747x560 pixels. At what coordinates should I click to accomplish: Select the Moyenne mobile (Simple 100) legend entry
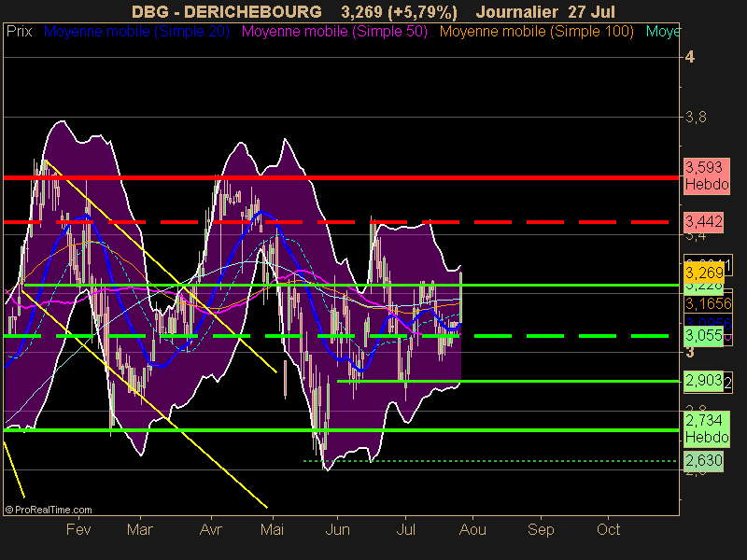point(537,32)
